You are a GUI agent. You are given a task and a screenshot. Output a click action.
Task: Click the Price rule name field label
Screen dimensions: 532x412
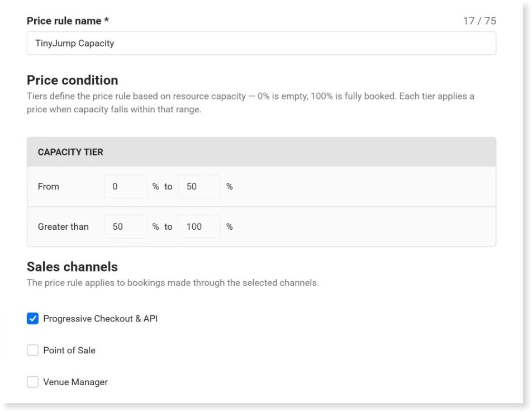[68, 21]
